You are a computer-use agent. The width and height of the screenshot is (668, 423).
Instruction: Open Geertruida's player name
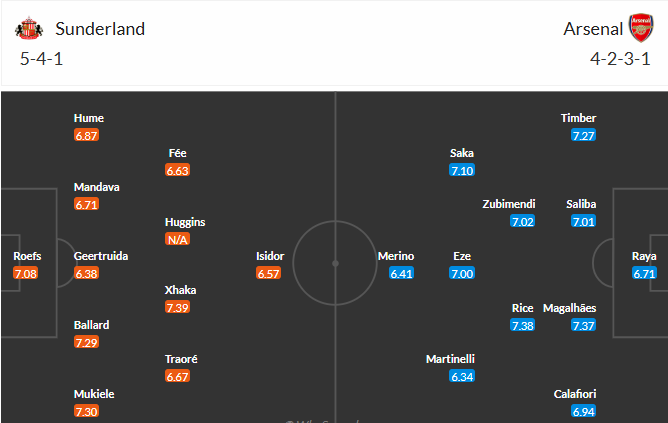tap(101, 256)
